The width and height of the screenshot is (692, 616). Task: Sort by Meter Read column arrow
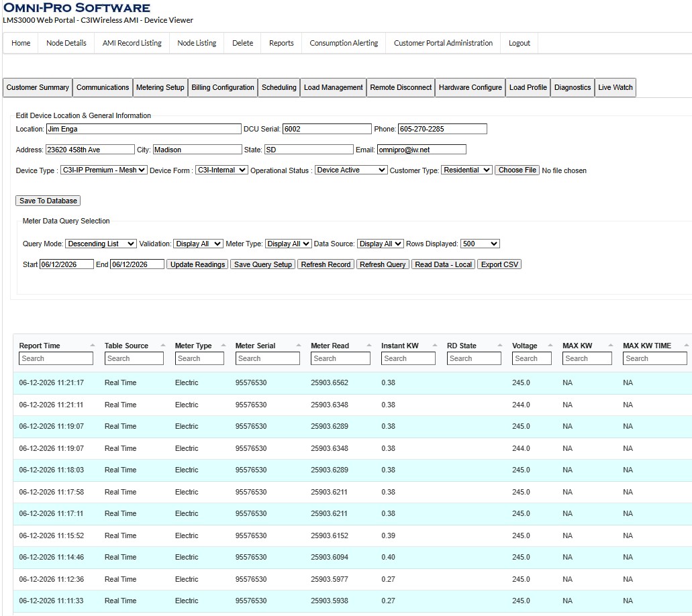[369, 346]
